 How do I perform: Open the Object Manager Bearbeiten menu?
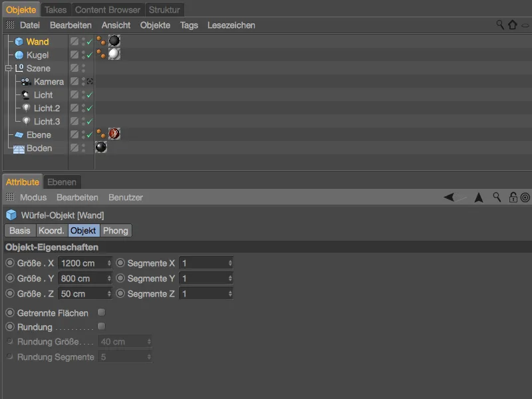70,25
